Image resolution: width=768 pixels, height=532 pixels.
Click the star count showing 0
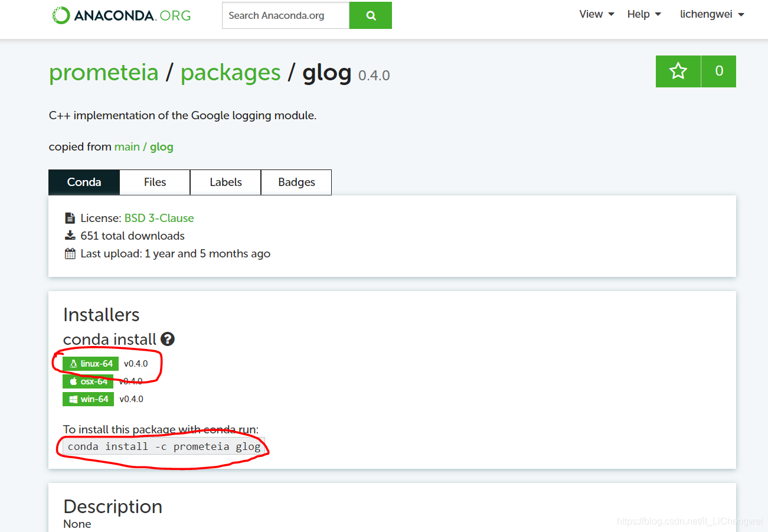click(718, 71)
